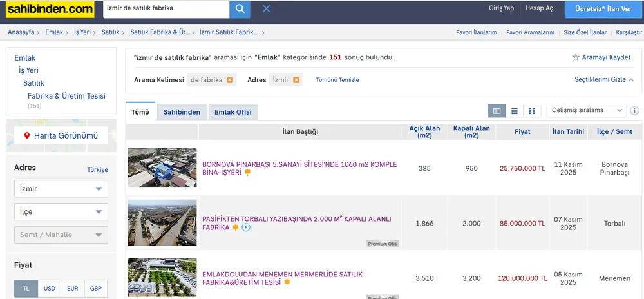Click the star icon beside Aramayı Kaydet

(576, 57)
